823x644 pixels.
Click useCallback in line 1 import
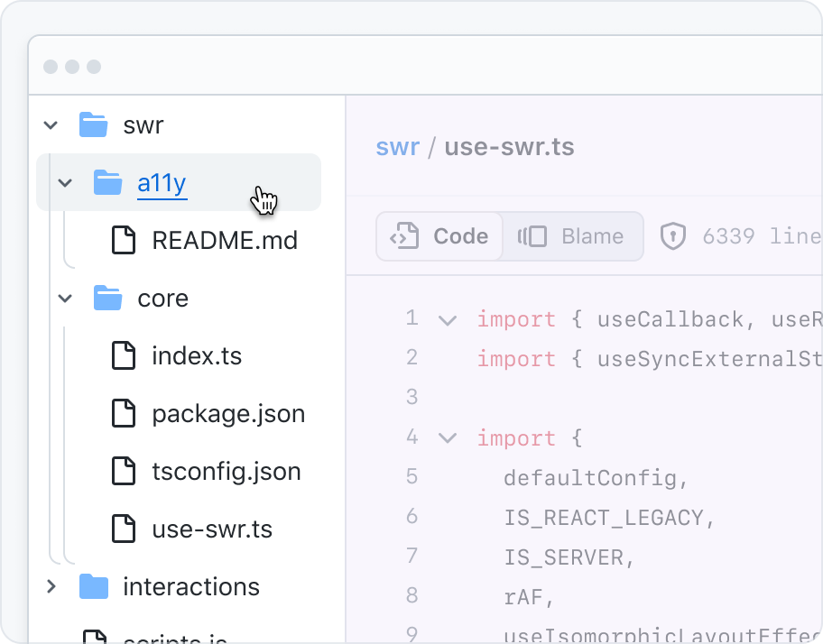(x=670, y=319)
